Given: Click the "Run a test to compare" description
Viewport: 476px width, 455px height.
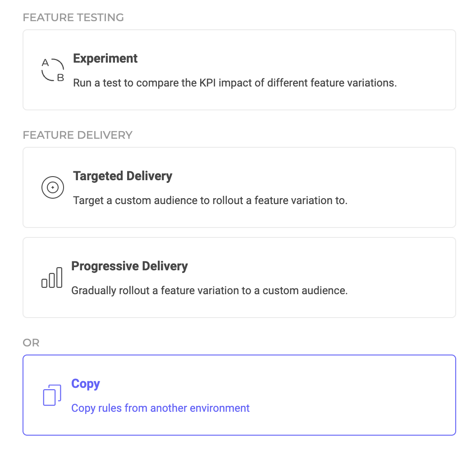Looking at the screenshot, I should click(x=235, y=83).
